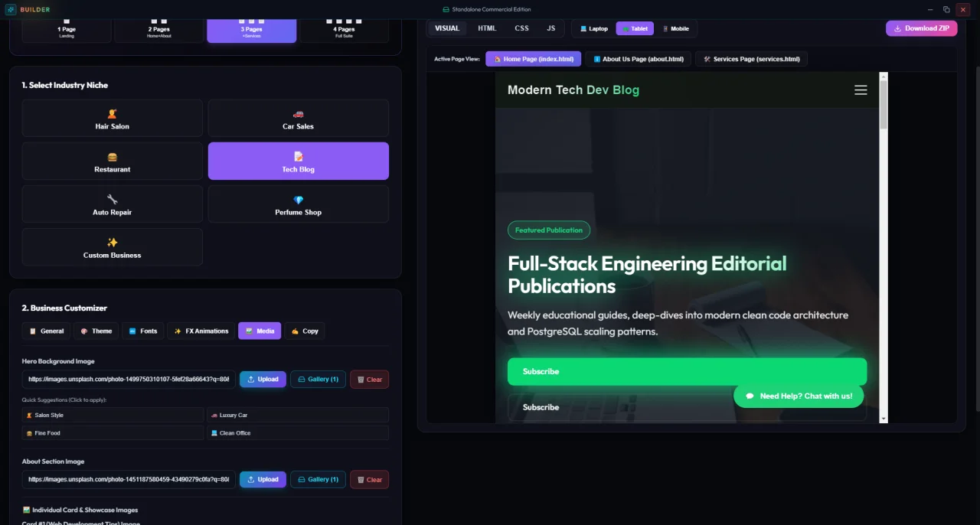Choose the Restaurant industry niche
This screenshot has width=980, height=525.
point(112,161)
